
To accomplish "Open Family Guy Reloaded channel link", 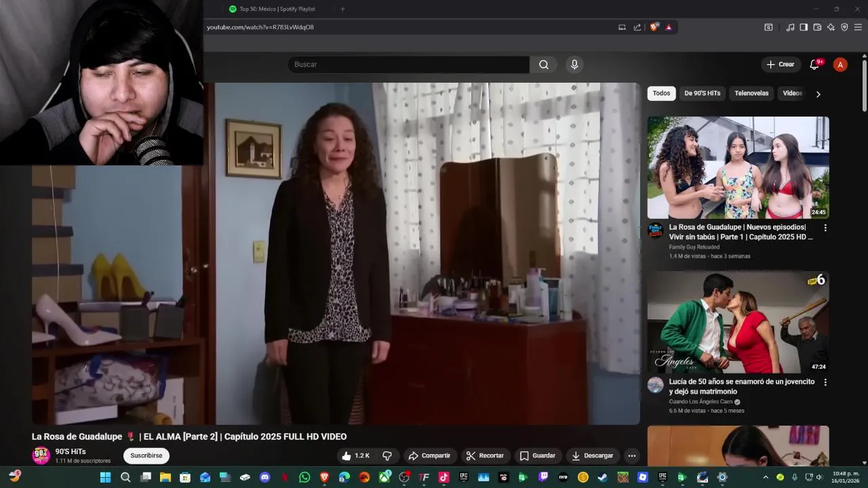I will 694,247.
